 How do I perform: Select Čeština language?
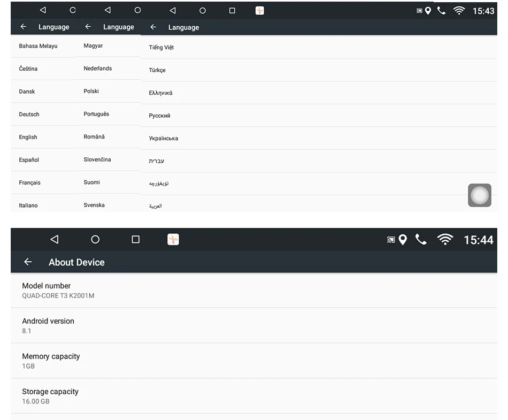43,68
